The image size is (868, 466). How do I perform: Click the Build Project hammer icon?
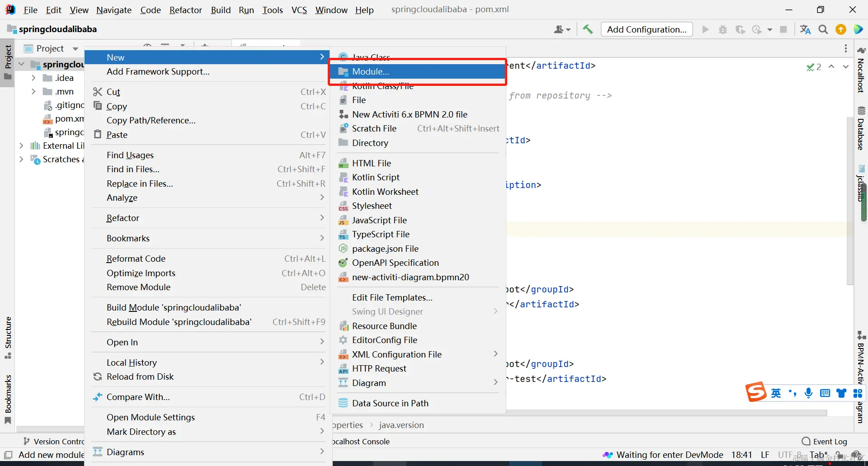coord(588,29)
